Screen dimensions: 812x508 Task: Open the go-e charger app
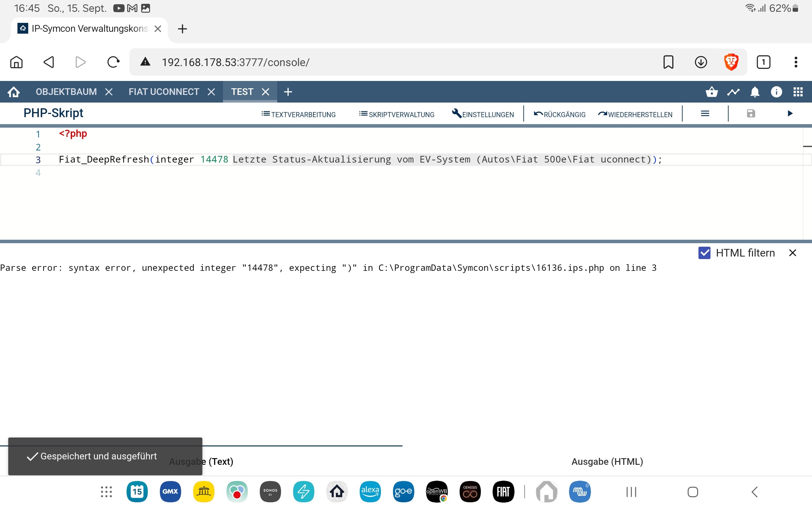(403, 492)
